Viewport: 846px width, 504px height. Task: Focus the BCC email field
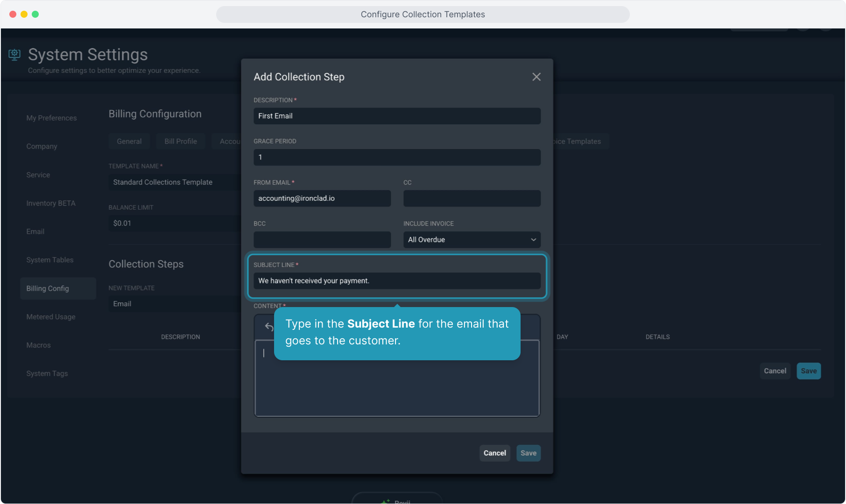coord(322,240)
